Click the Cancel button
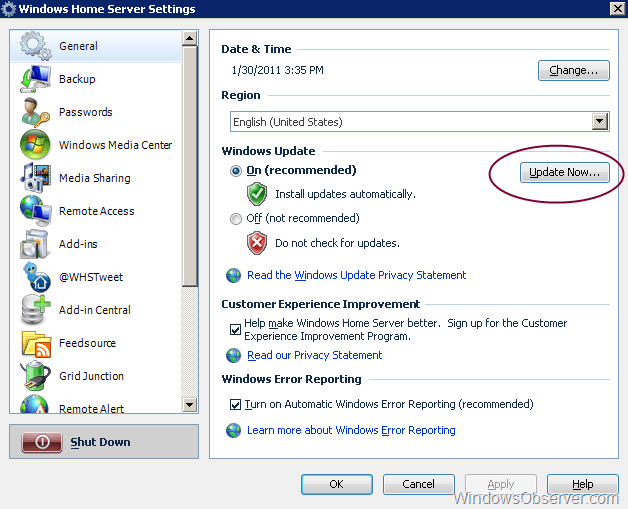This screenshot has height=509, width=628. (419, 484)
